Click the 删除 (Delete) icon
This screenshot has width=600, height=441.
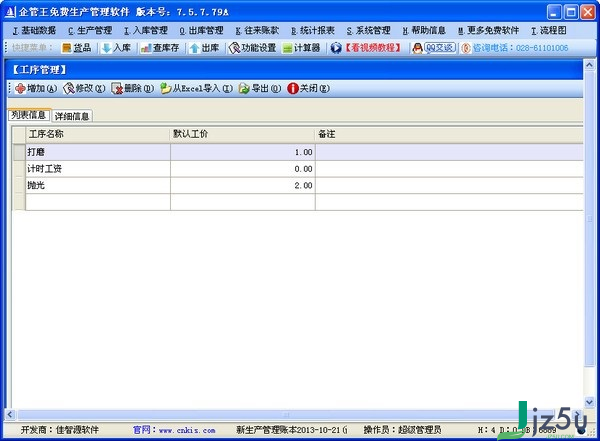[x=117, y=88]
